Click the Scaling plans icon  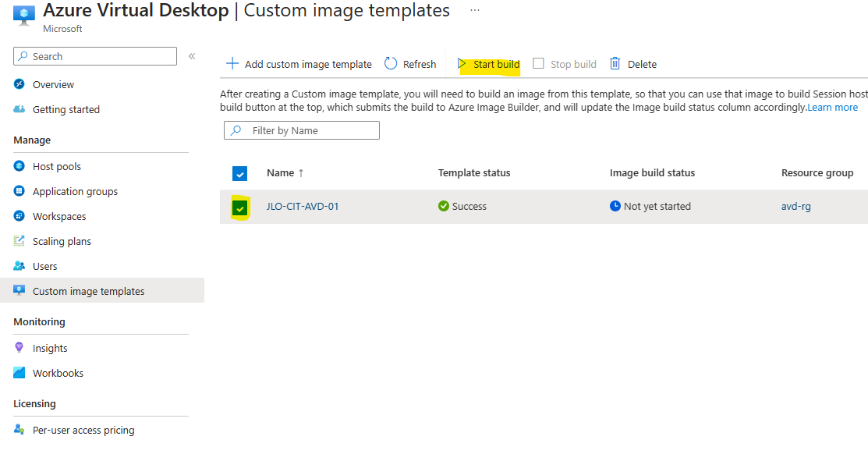point(19,241)
